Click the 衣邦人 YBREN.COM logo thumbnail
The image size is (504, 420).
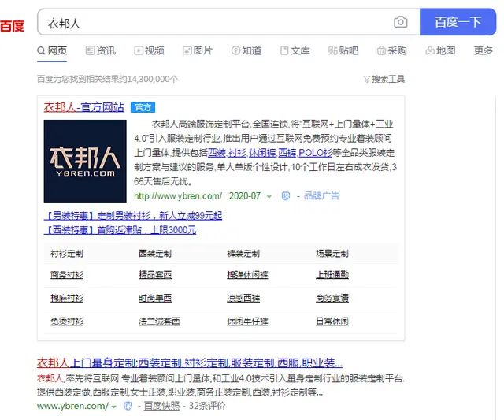coord(85,161)
